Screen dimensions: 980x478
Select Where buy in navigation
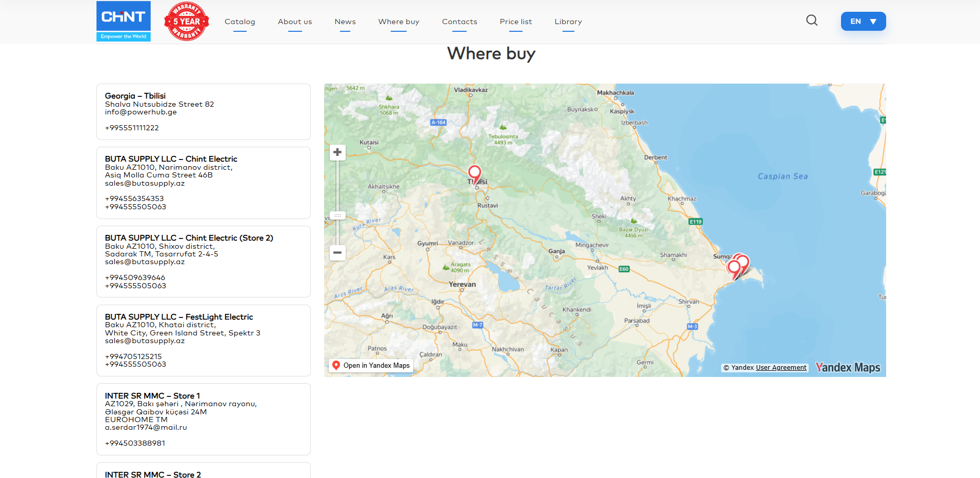click(399, 22)
